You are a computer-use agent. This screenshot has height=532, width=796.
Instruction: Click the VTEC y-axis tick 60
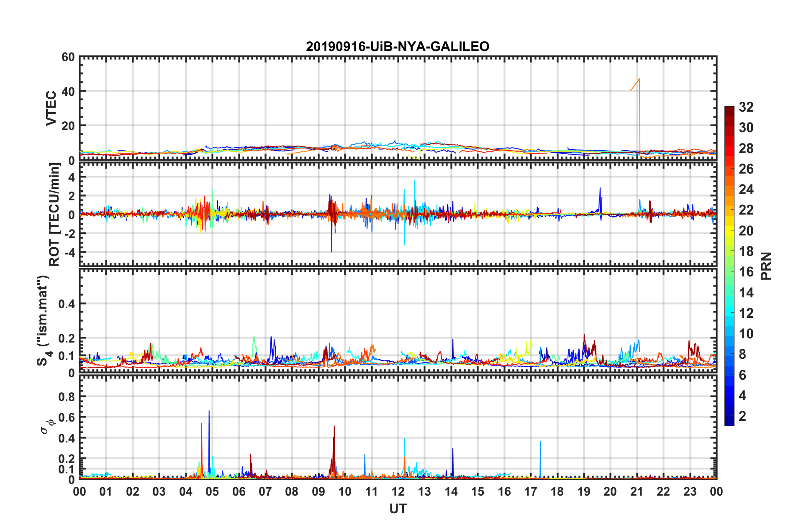point(68,57)
